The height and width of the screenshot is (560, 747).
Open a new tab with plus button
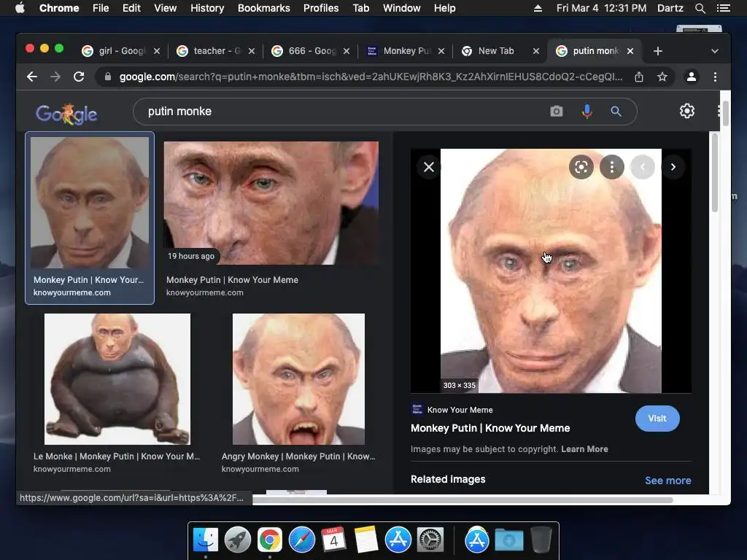pos(658,51)
